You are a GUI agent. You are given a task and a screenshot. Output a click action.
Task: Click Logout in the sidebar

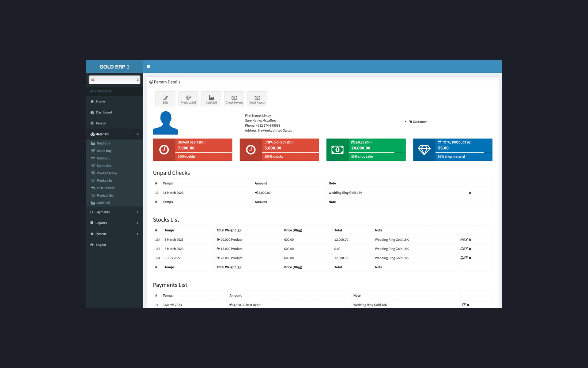click(x=101, y=245)
